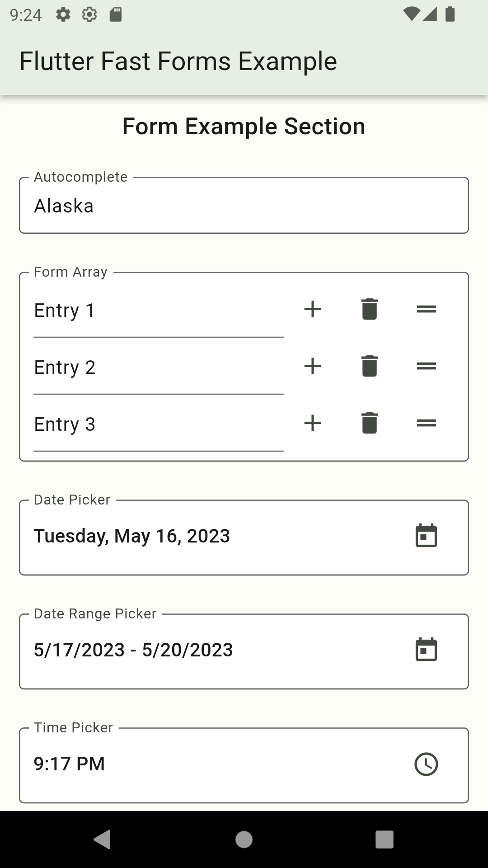Open the Time Picker clock icon
Image resolution: width=488 pixels, height=868 pixels.
(426, 764)
